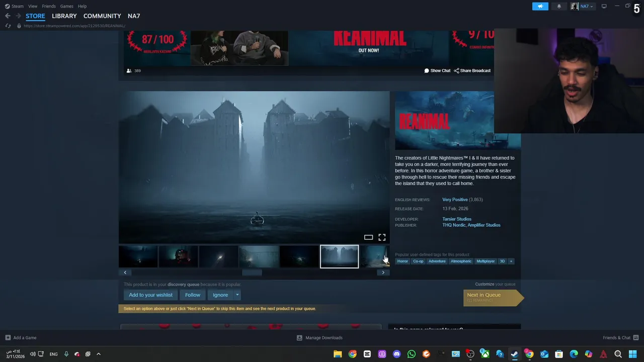Viewport: 644px width, 362px height.
Task: Open Windows search magnifier
Action: pyautogui.click(x=618, y=354)
